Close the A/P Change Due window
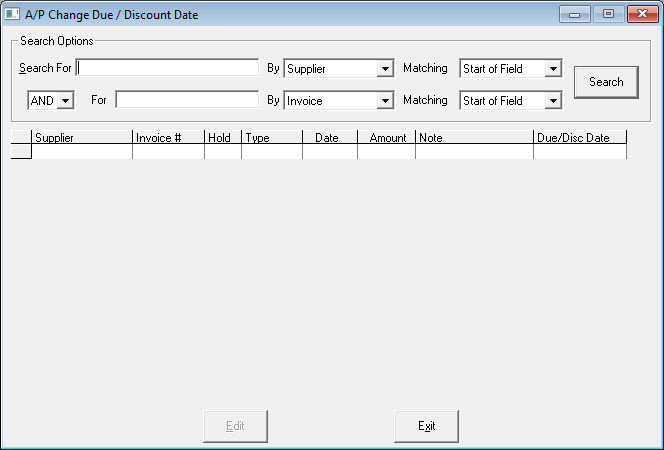664x450 pixels. [642, 14]
